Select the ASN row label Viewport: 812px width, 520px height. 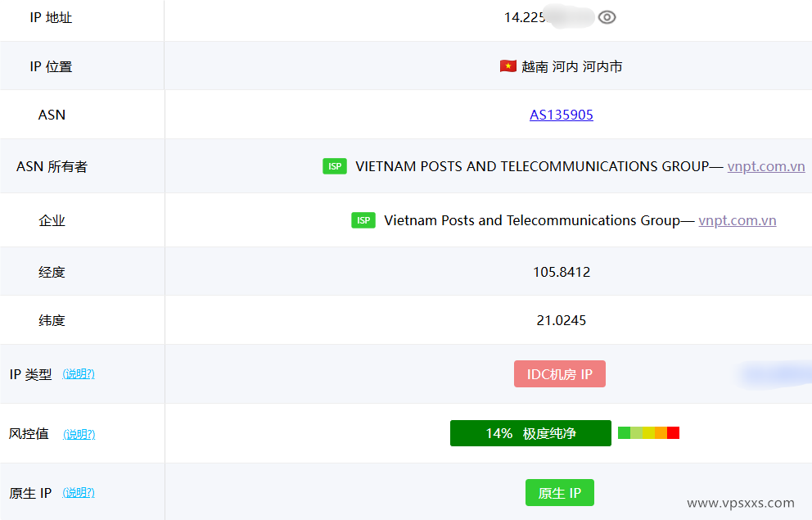point(52,115)
